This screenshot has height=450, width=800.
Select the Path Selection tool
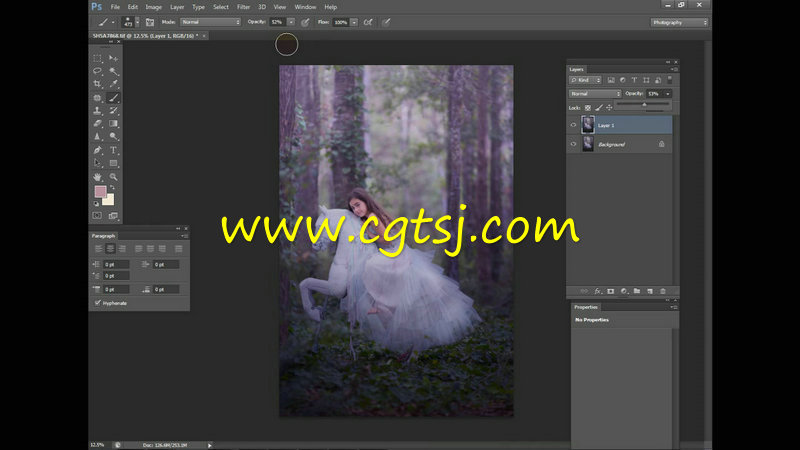pyautogui.click(x=97, y=163)
